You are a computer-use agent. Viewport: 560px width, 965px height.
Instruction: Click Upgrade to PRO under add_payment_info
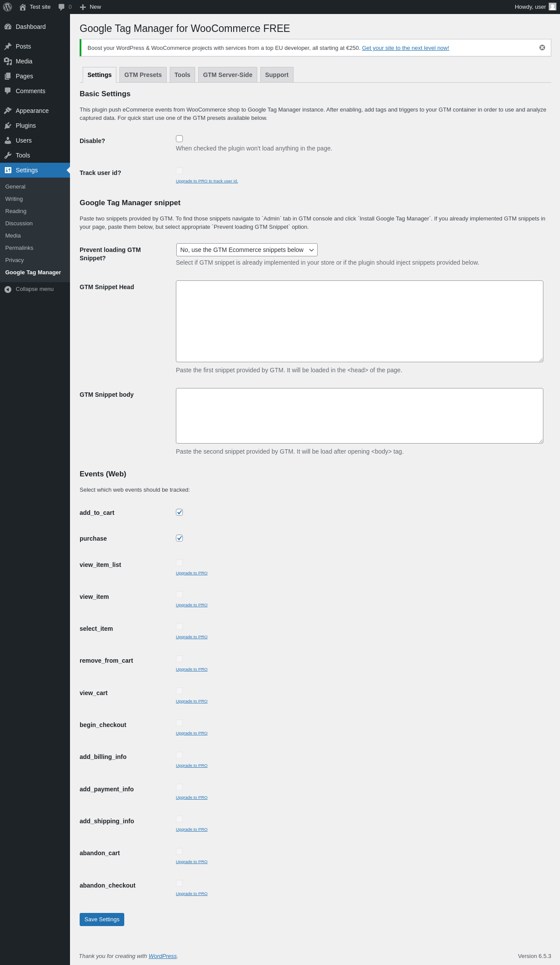[192, 797]
